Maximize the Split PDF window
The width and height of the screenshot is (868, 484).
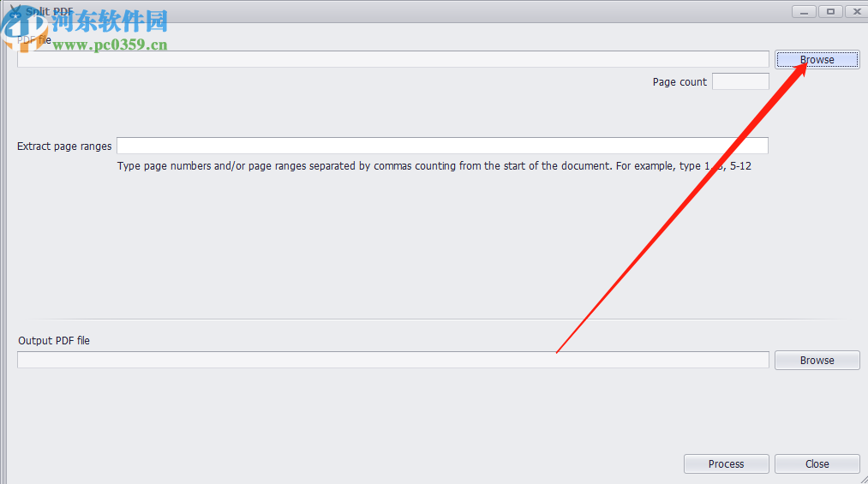click(829, 11)
